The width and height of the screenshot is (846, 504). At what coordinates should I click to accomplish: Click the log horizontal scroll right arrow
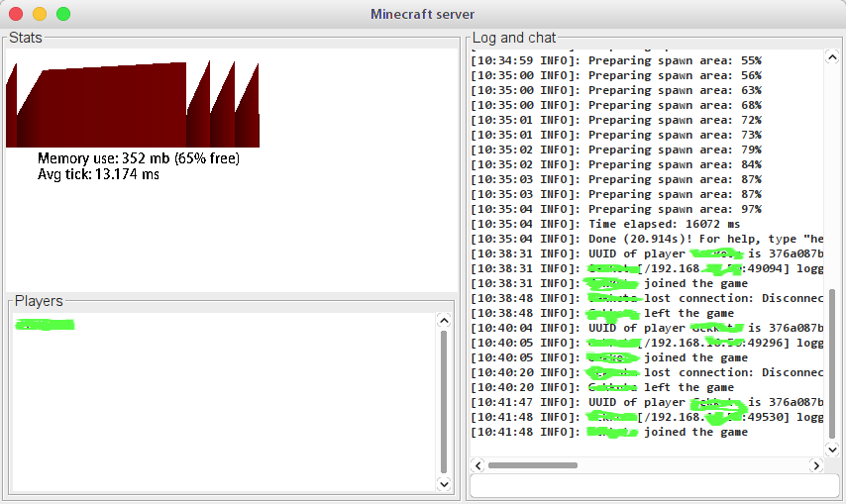coord(816,465)
